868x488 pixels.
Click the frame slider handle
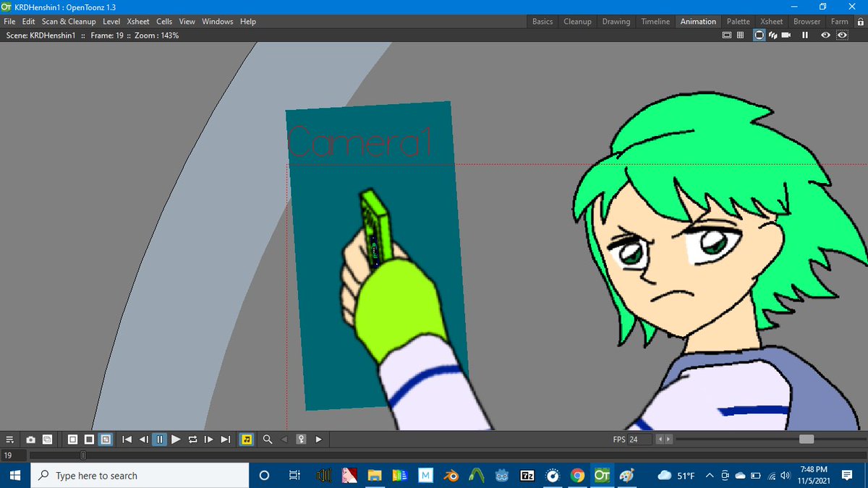83,455
